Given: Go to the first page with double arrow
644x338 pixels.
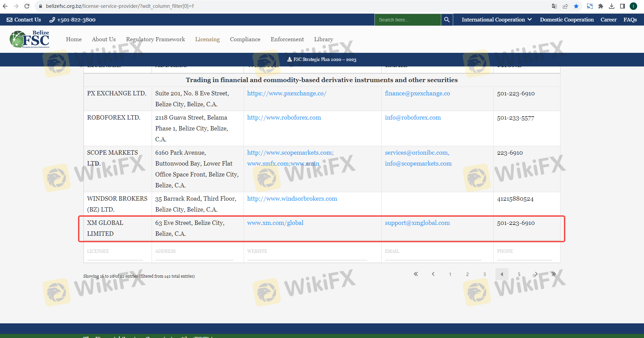Looking at the screenshot, I should pos(416,274).
